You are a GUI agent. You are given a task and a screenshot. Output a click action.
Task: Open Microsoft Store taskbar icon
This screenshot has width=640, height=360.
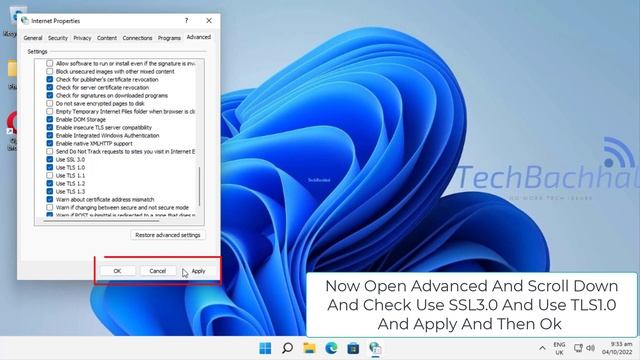353,348
